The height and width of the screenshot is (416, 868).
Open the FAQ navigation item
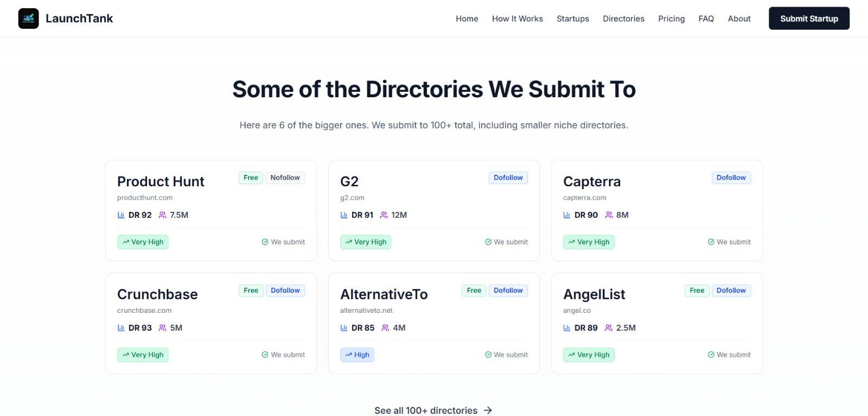pos(706,18)
